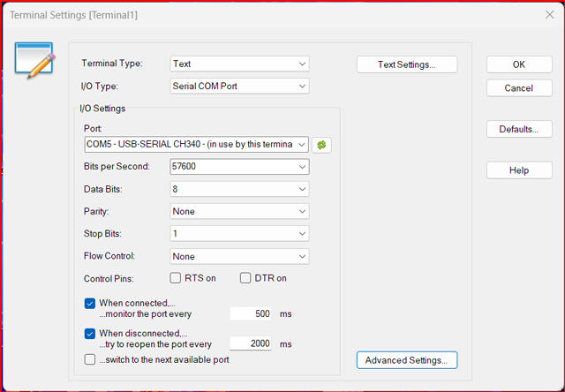Open the Terminal Type dropdown
This screenshot has height=392, width=565.
(239, 64)
